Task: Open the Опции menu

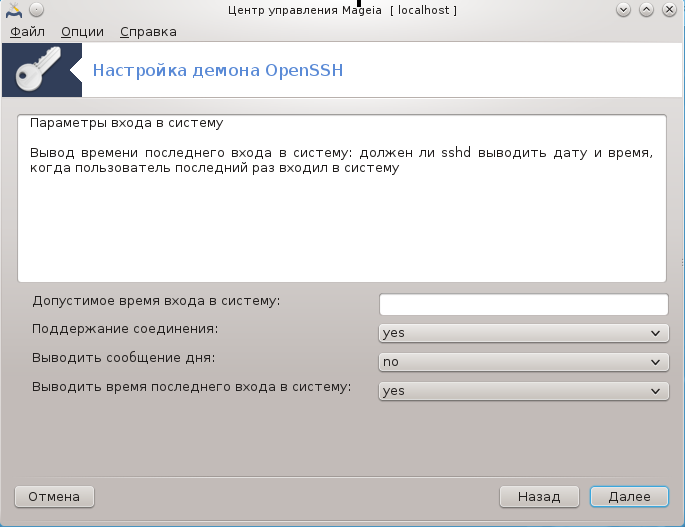Action: click(82, 32)
